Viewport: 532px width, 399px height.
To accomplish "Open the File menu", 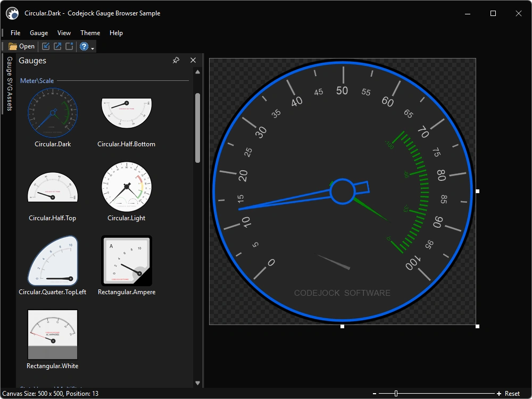I will pos(15,33).
